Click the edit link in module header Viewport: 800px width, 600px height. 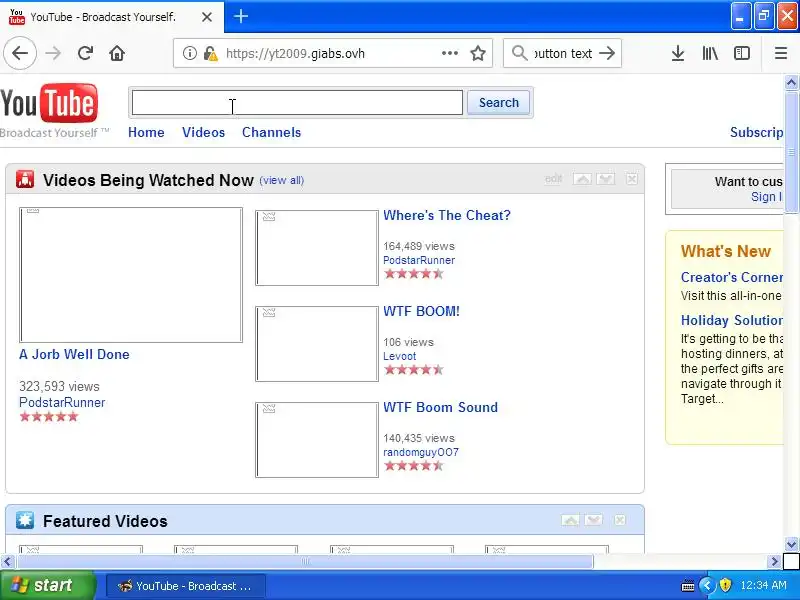554,179
